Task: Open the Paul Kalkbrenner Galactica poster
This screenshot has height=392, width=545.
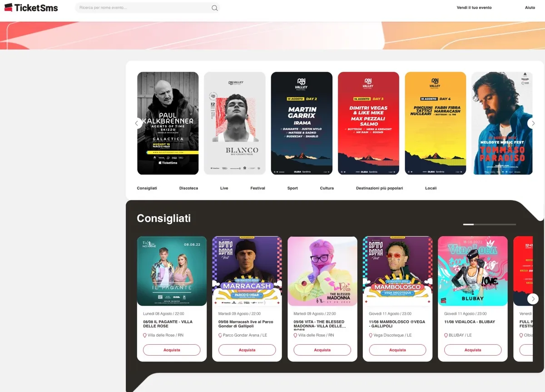Action: (168, 123)
